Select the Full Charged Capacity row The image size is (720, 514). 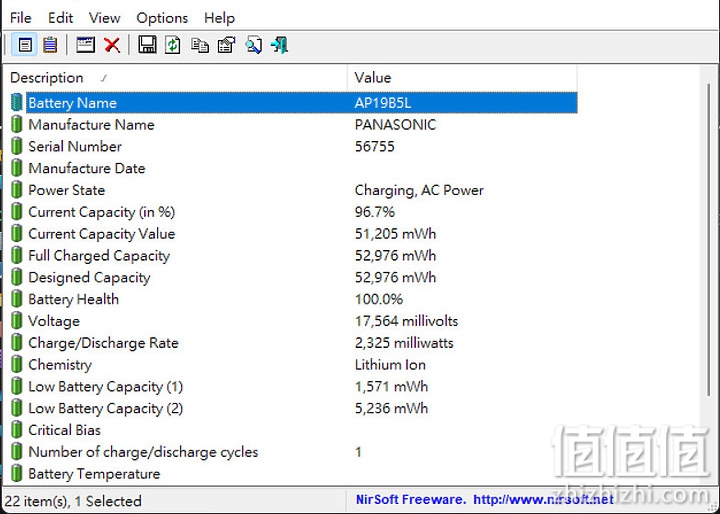pos(294,255)
